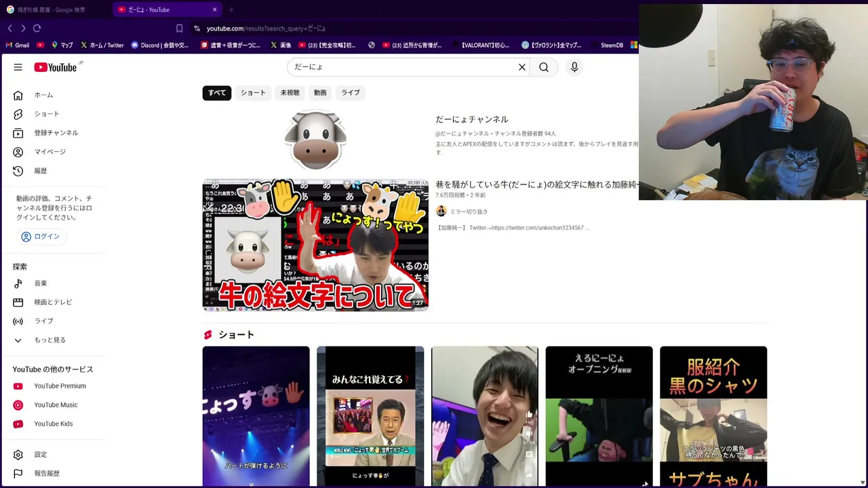This screenshot has height=488, width=868.
Task: Open the cow emoji channel avatar
Action: 315,140
